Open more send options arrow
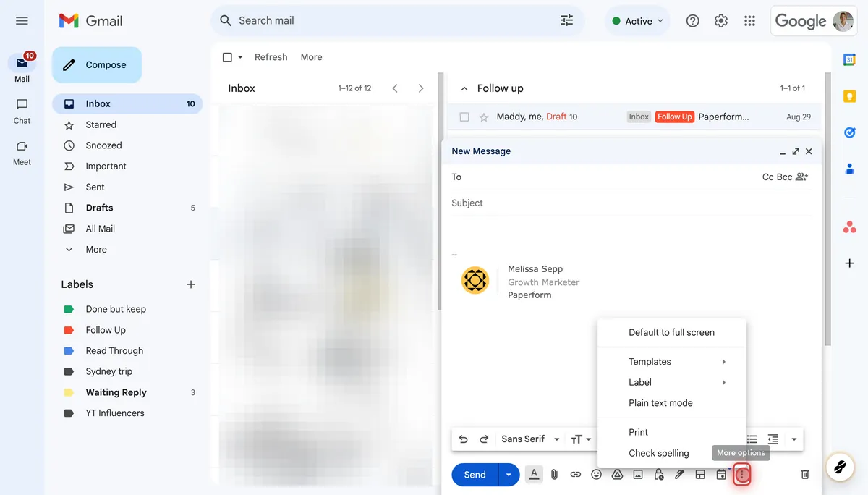 (509, 475)
